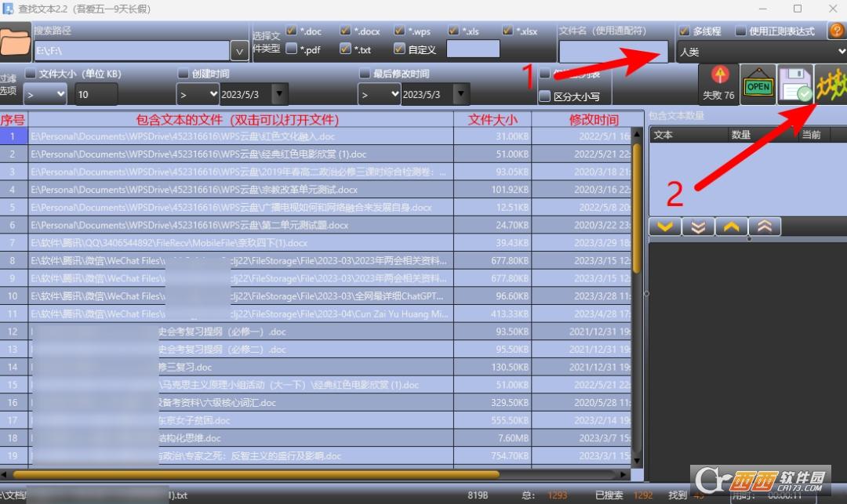Screen dimensions: 847x504
Task: Click the floppy disk save icon
Action: point(794,85)
